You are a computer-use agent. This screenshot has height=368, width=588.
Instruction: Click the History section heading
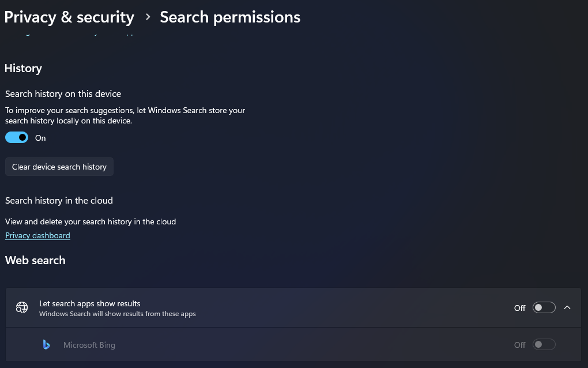click(23, 68)
